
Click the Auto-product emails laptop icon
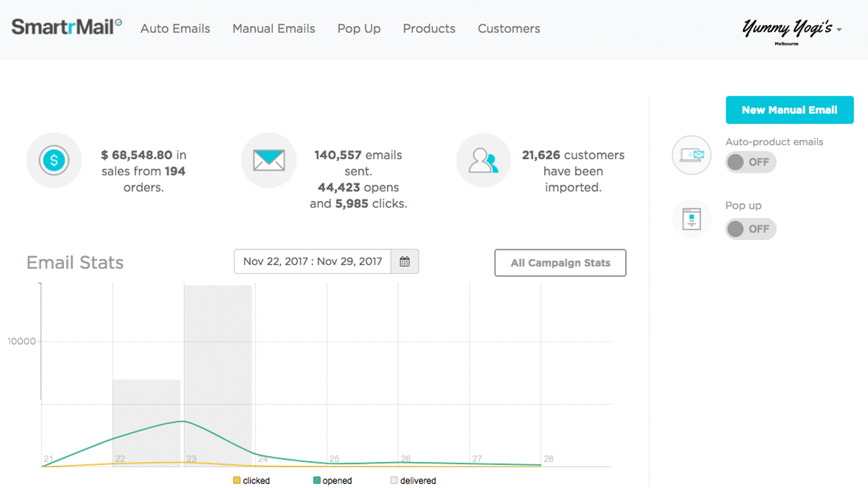(692, 155)
